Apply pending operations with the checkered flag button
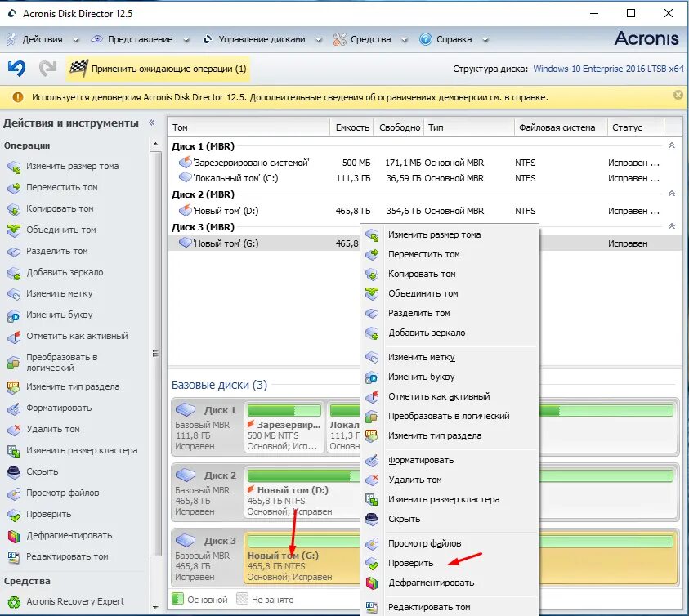 tap(159, 69)
